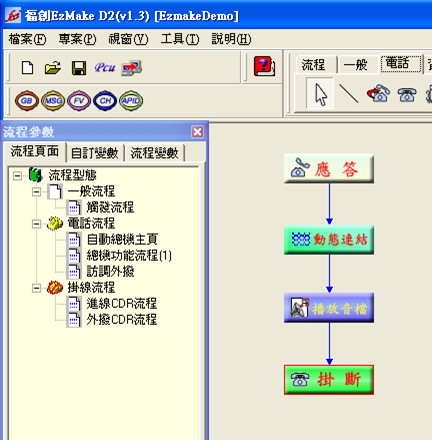
Task: Switch to the 自訂變數 tab
Action: [95, 153]
